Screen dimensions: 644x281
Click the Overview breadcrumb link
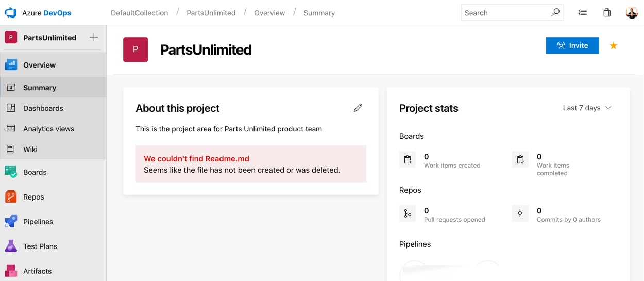click(x=269, y=13)
